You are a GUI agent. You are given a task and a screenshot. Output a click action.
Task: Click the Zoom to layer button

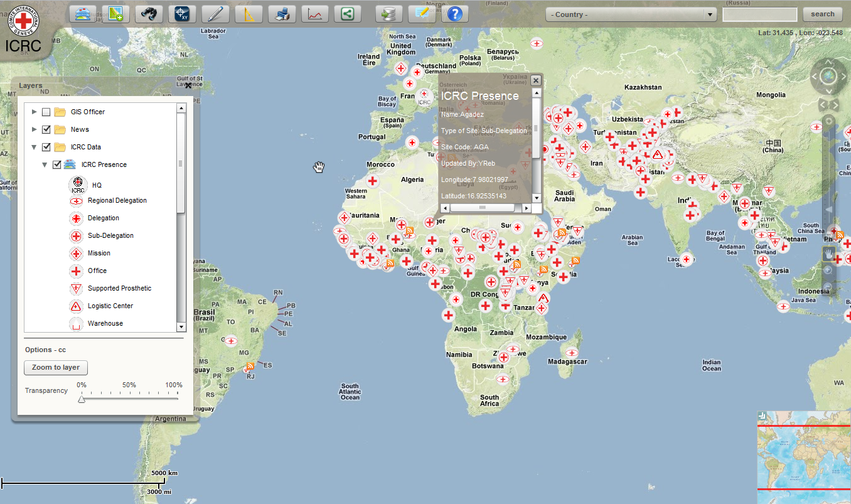[x=56, y=367]
